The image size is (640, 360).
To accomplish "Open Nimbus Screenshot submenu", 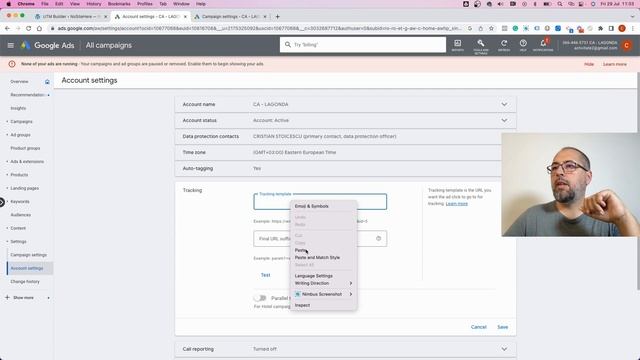I will coord(323,294).
